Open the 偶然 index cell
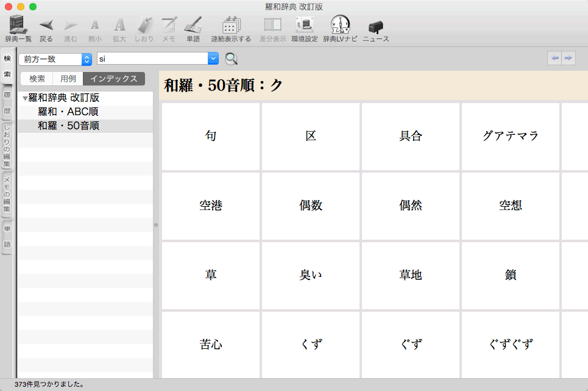 click(411, 206)
